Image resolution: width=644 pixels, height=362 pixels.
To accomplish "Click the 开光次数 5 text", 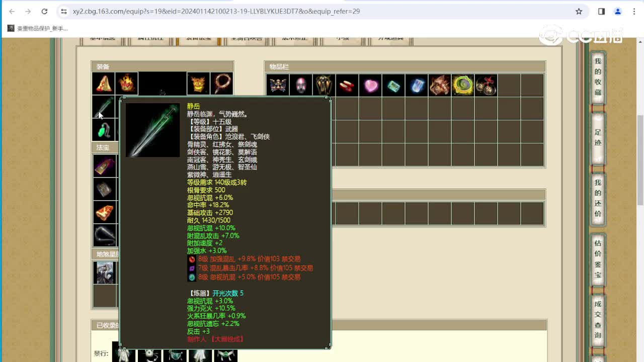I will click(x=228, y=293).
